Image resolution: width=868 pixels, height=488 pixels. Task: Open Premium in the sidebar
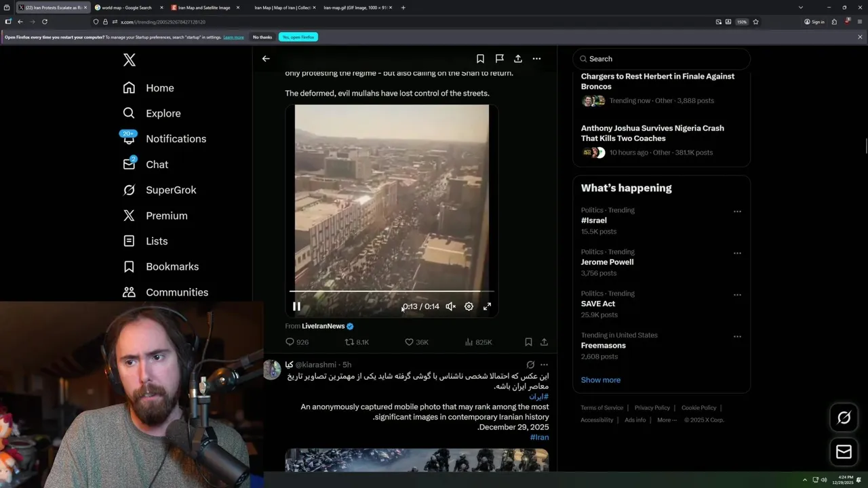tap(155, 216)
